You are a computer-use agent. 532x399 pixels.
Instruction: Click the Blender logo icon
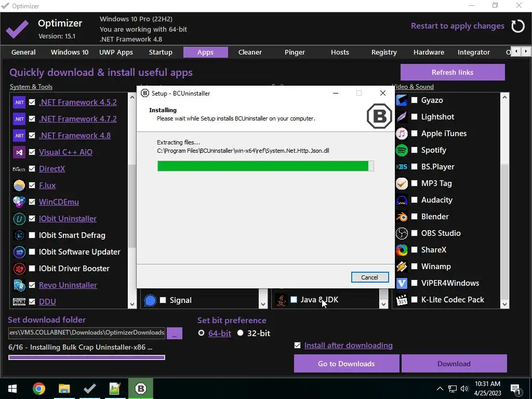(402, 217)
